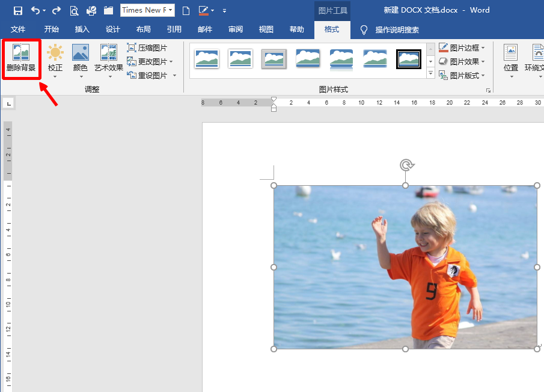Screen dimensions: 544x392
Task: Click the 操作说明搜索 search box
Action: pyautogui.click(x=397, y=30)
